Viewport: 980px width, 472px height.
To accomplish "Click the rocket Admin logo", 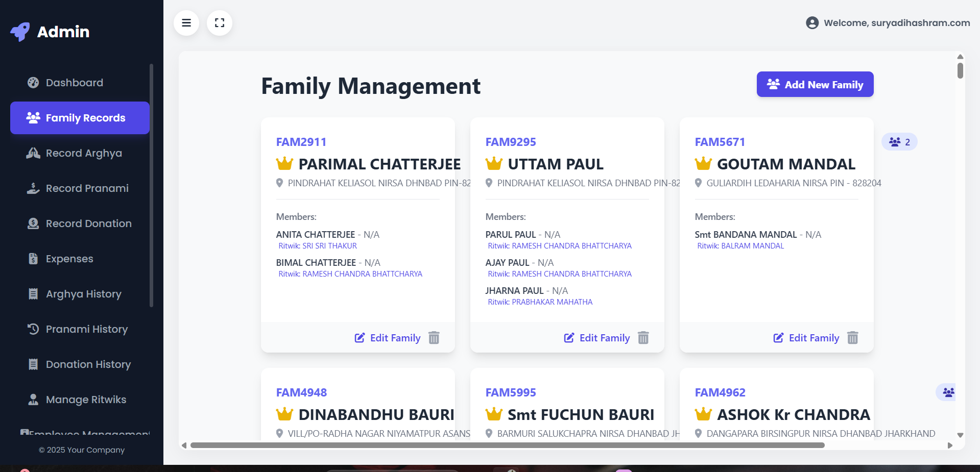I will click(x=20, y=32).
